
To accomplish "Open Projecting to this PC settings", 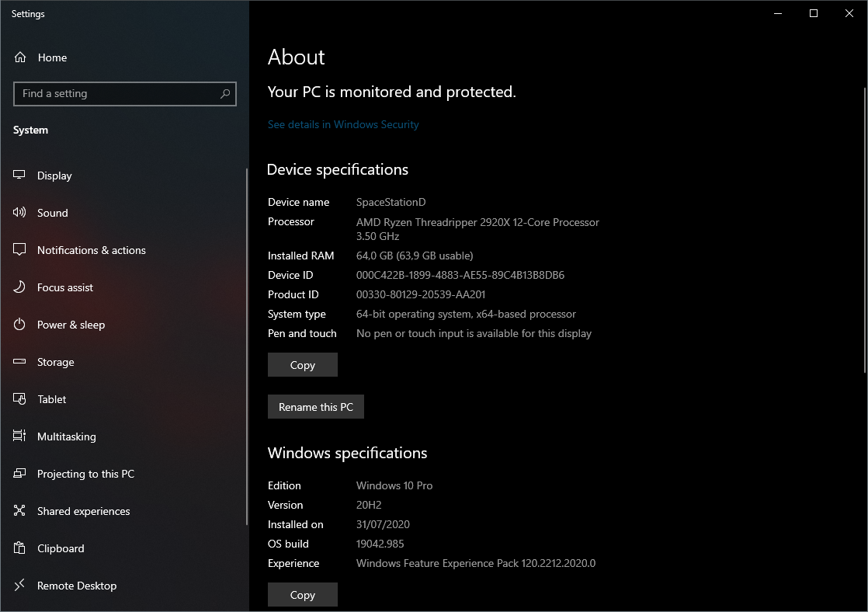I will pyautogui.click(x=85, y=474).
